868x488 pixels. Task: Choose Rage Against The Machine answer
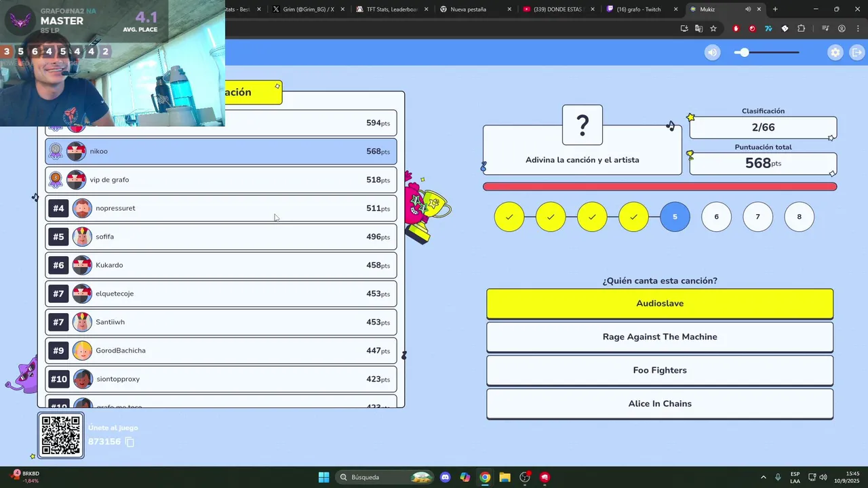coord(660,337)
